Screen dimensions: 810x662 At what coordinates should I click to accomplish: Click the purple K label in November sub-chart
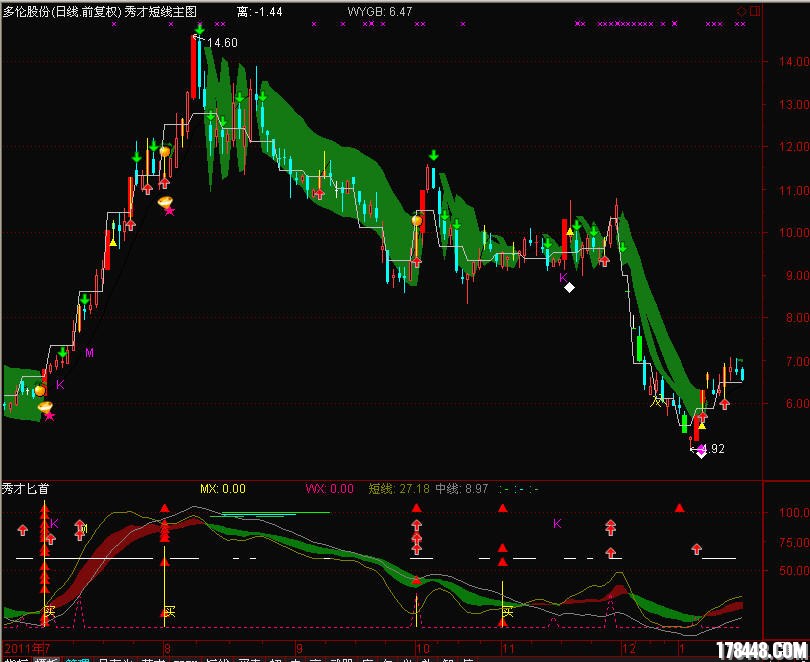[x=557, y=524]
